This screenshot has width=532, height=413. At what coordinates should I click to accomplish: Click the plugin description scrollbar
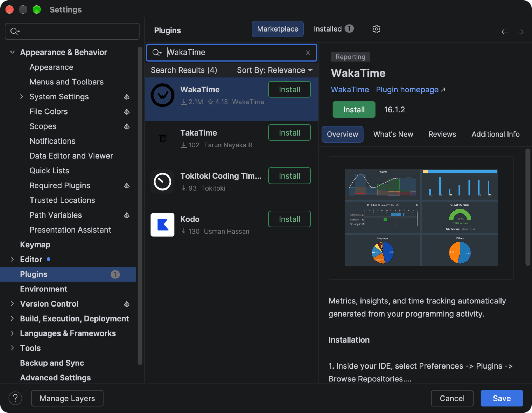coord(528,207)
